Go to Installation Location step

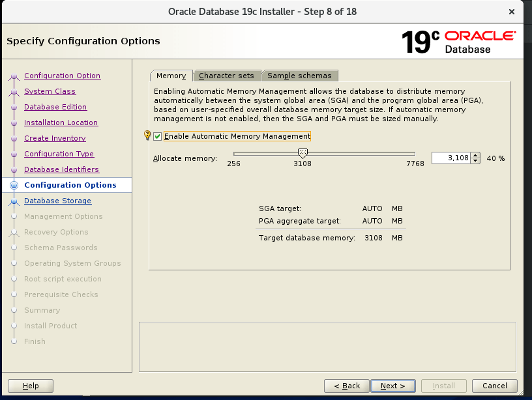tap(61, 122)
